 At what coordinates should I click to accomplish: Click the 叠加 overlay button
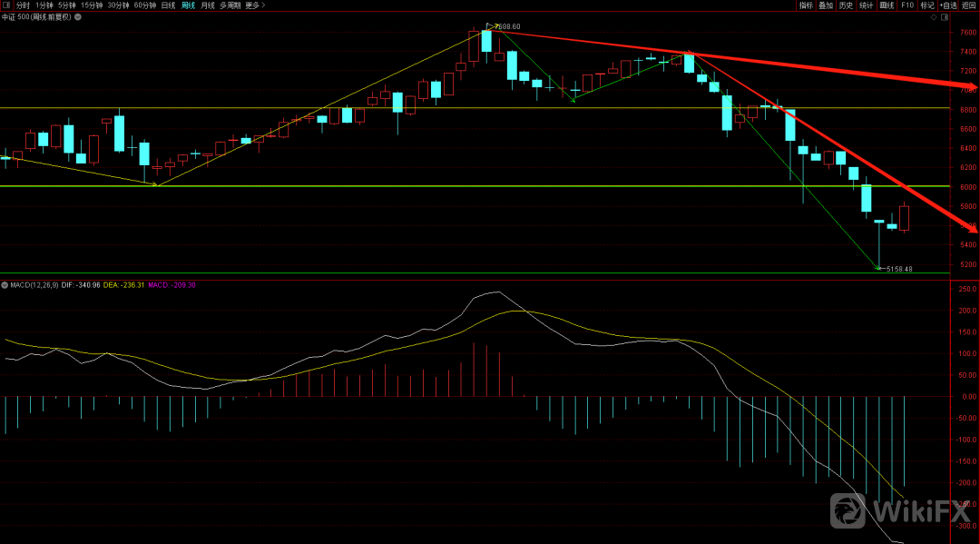click(826, 5)
